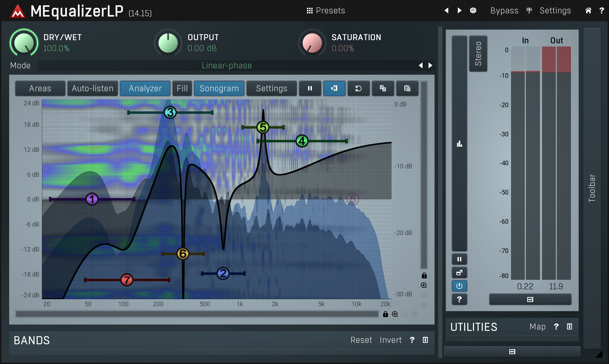Open the Presets menu
Screen dimensions: 609x364
pyautogui.click(x=326, y=11)
